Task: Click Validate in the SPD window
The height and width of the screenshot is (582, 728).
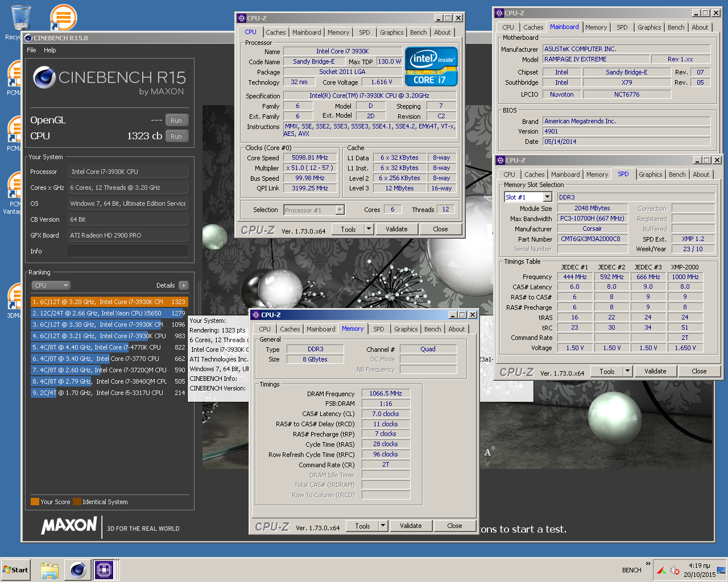Action: (655, 371)
